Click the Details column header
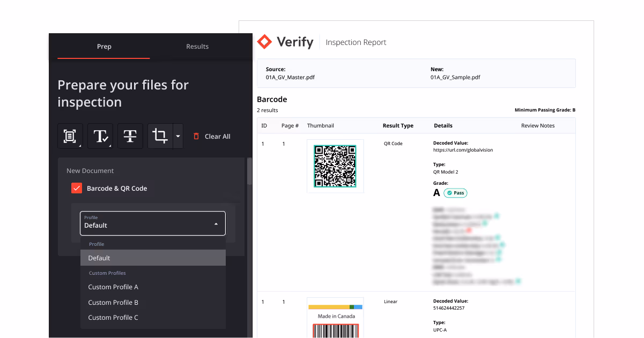Image resolution: width=644 pixels, height=338 pixels. click(443, 126)
